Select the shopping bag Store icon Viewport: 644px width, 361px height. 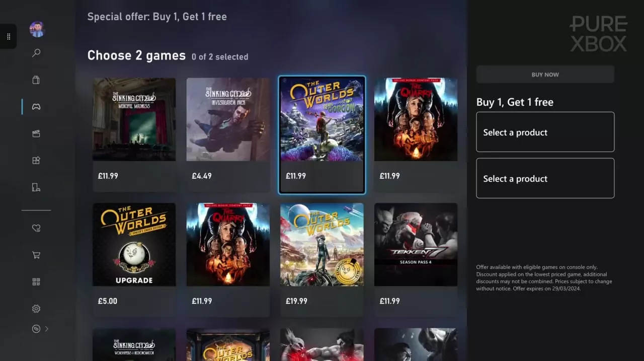(36, 80)
